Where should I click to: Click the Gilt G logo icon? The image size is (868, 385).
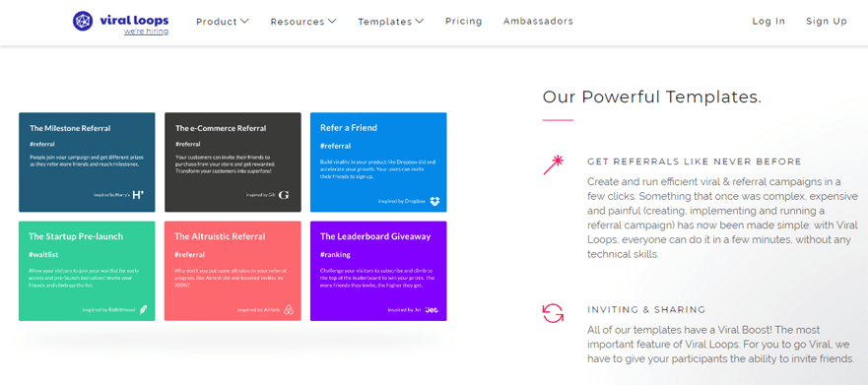284,195
